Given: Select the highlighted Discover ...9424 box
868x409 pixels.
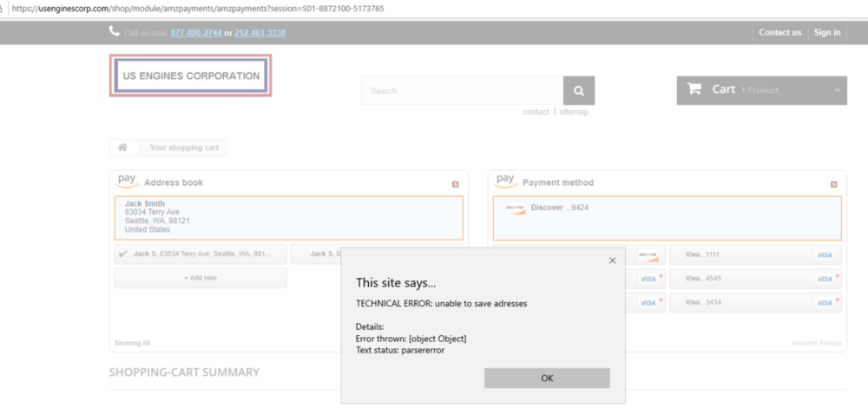Looking at the screenshot, I should point(667,218).
